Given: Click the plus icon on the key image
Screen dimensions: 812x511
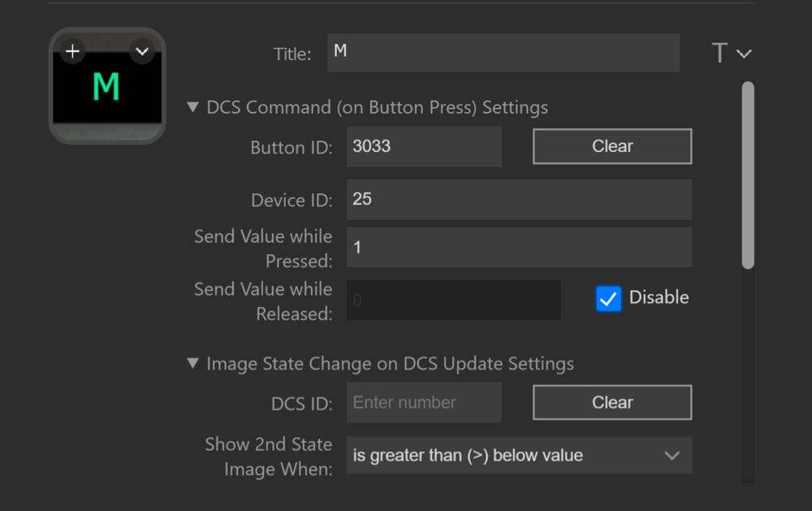Looking at the screenshot, I should coord(72,52).
